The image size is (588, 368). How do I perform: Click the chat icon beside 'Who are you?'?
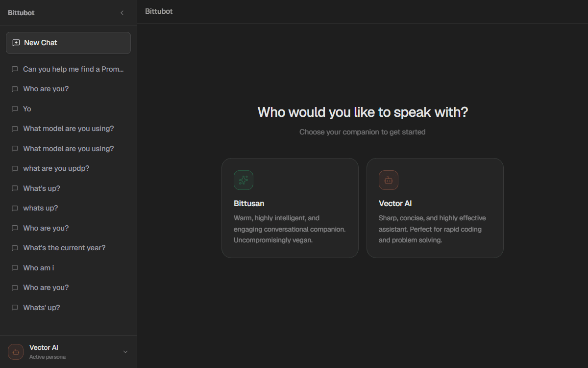[15, 88]
